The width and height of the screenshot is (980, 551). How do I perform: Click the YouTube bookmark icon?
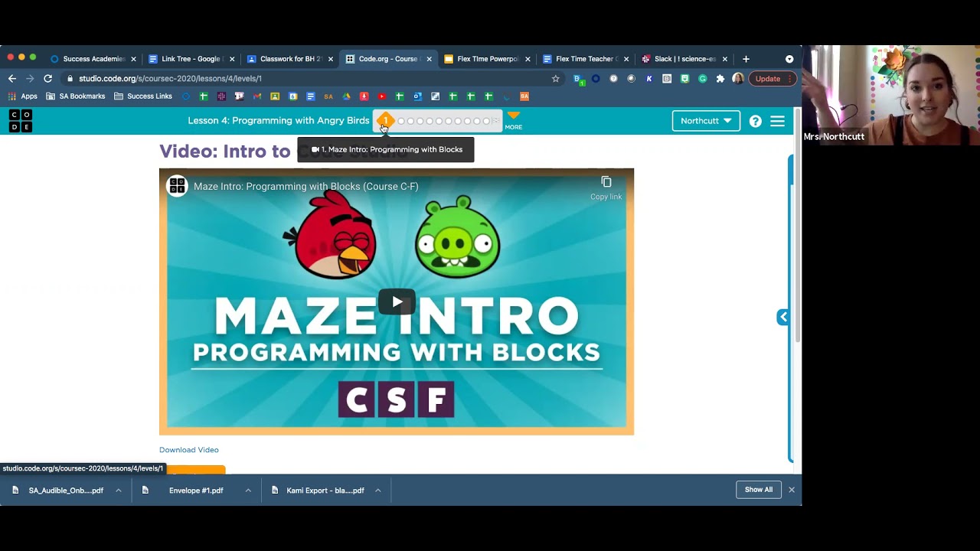(381, 96)
